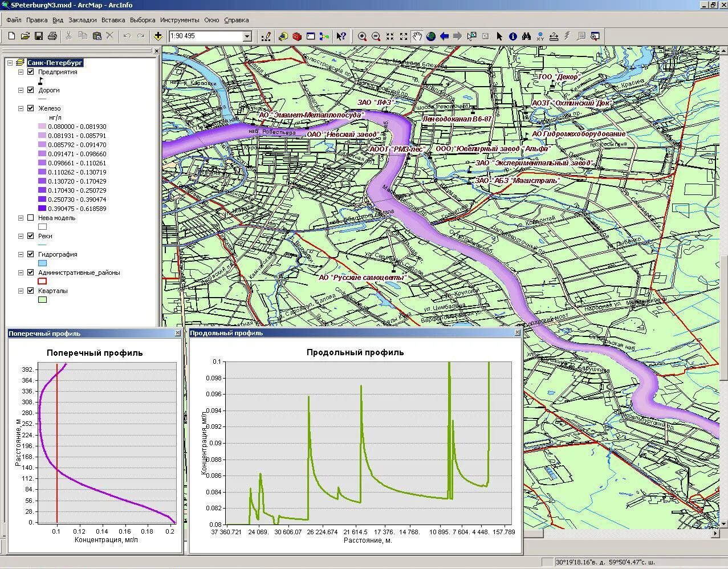The height and width of the screenshot is (569, 728).
Task: Click the Add Data button
Action: pyautogui.click(x=158, y=36)
